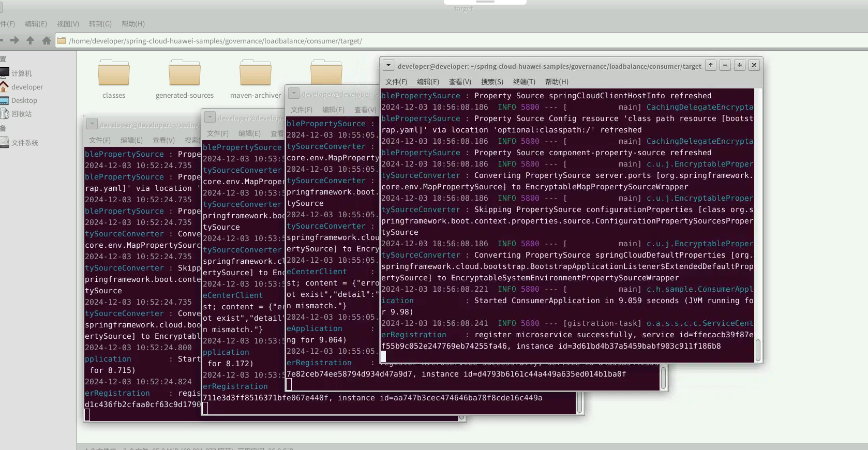This screenshot has width=868, height=450.
Task: Go forward in the file manager toolbar
Action: click(x=14, y=40)
